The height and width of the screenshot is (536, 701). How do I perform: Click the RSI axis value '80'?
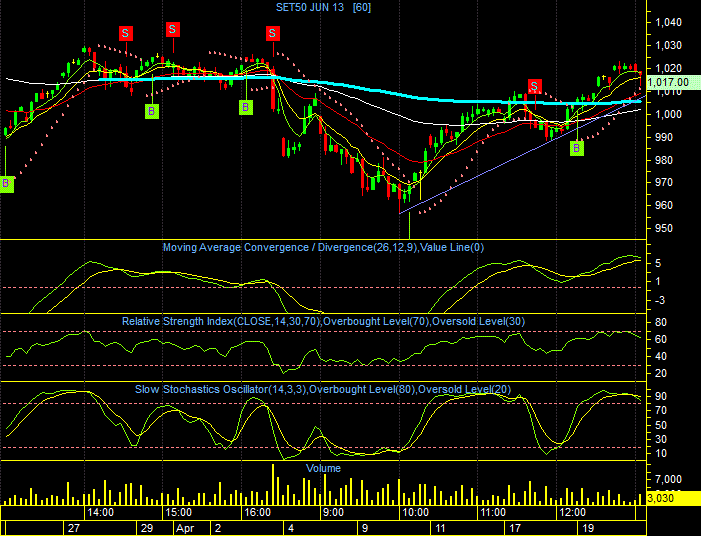click(661, 322)
